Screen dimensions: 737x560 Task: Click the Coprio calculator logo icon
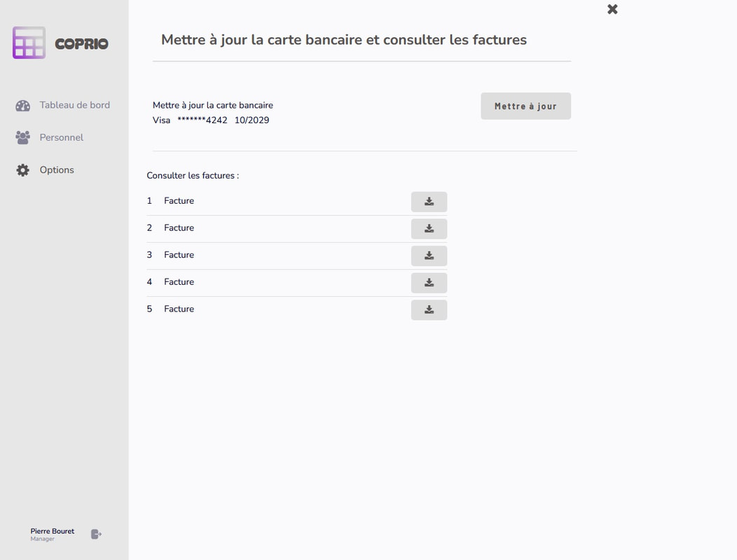click(x=29, y=43)
